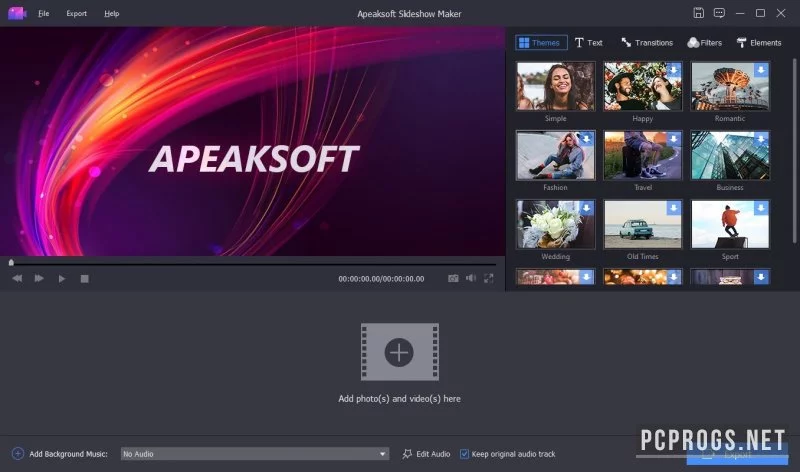The image size is (800, 472).
Task: Select the Fashion theme thumbnail
Action: coord(555,155)
